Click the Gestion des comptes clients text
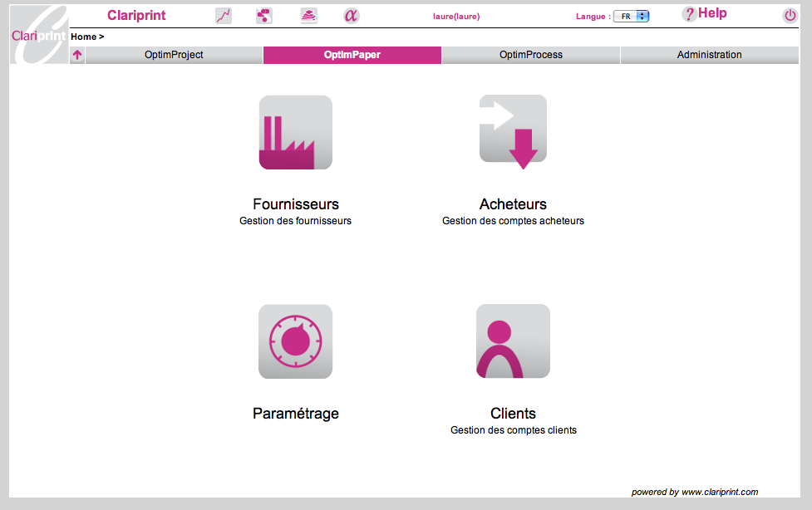The image size is (812, 510). coord(513,430)
